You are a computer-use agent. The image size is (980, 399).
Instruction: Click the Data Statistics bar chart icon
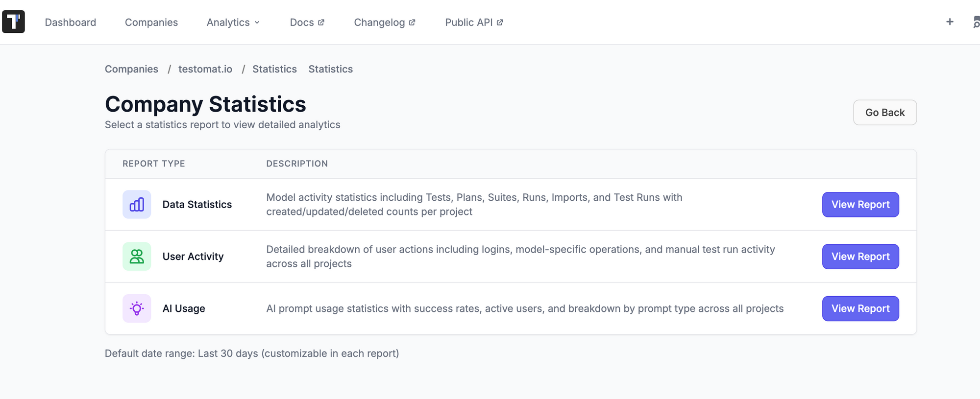pos(137,205)
